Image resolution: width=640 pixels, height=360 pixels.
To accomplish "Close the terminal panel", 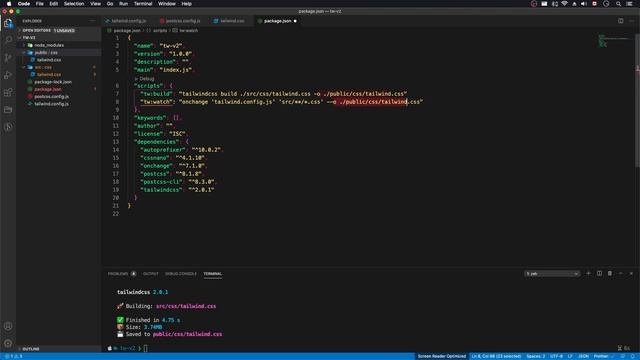I will point(631,273).
